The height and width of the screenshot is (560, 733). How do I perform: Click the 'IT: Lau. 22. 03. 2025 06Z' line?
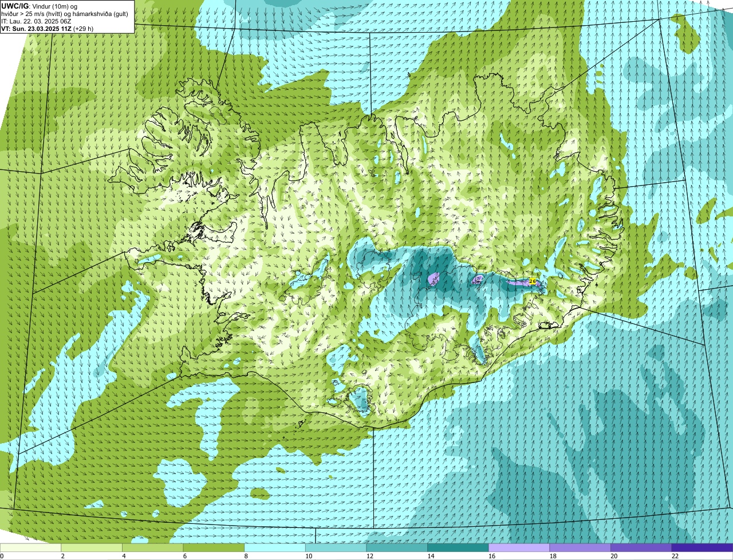[x=36, y=21]
